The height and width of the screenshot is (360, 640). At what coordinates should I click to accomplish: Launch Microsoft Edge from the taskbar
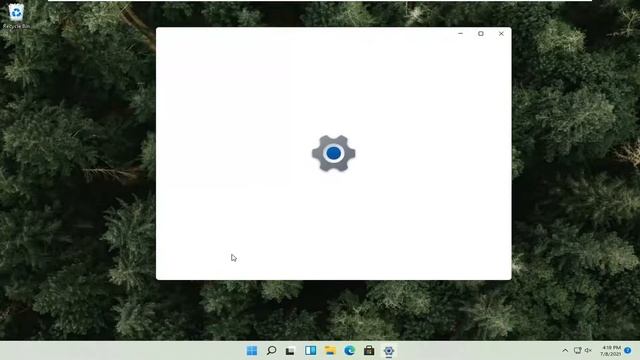[x=349, y=351]
